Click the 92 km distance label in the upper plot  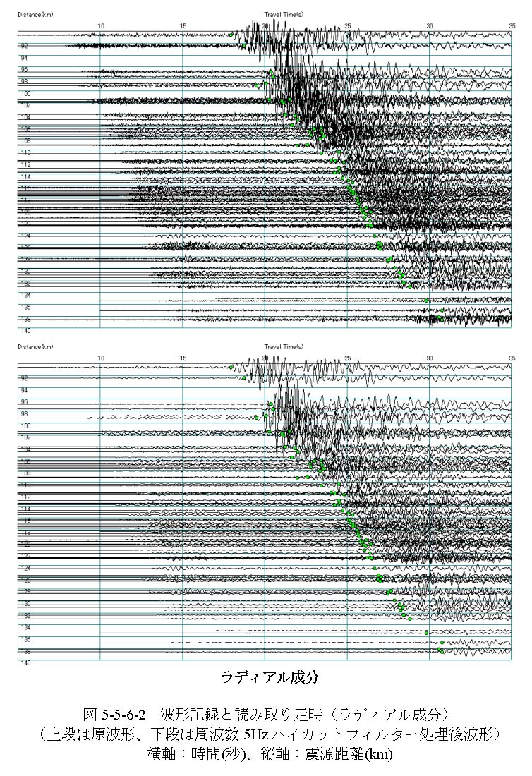point(24,46)
